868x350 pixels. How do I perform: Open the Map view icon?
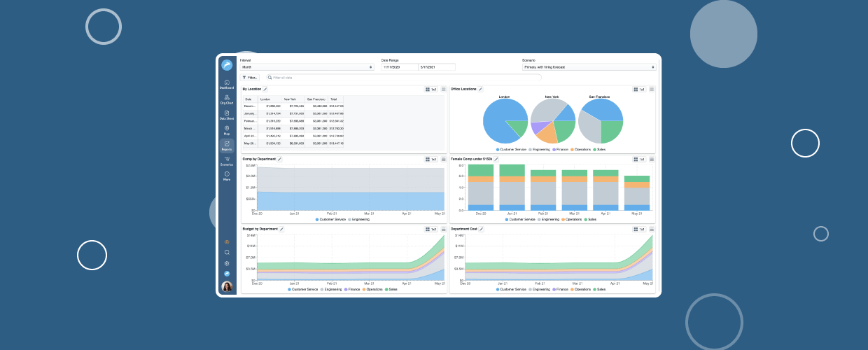point(227,129)
